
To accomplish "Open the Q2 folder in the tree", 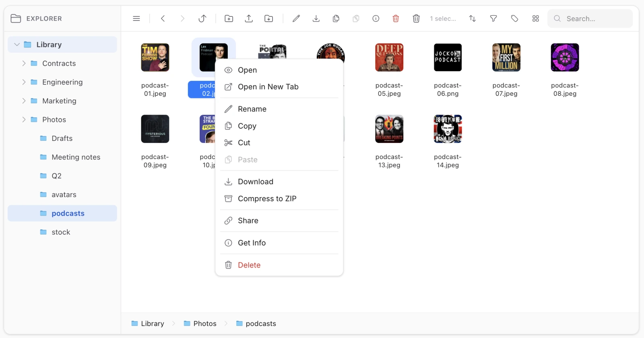I will tap(62, 176).
